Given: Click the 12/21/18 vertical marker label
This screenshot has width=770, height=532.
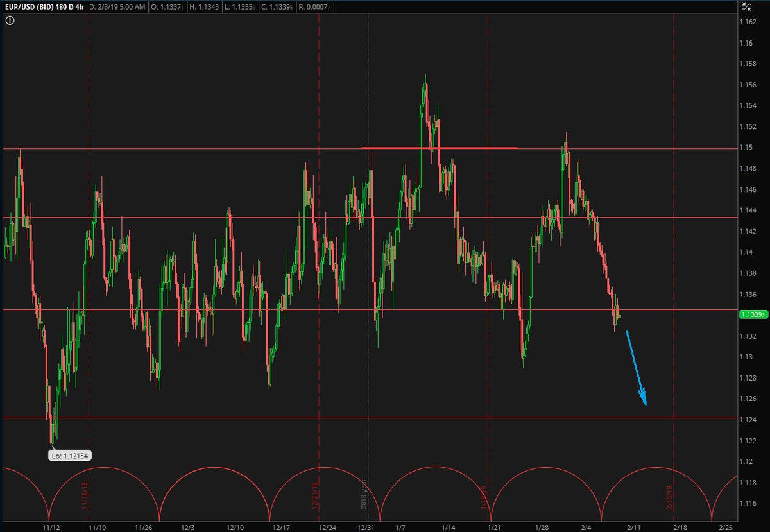Looking at the screenshot, I should pos(316,496).
